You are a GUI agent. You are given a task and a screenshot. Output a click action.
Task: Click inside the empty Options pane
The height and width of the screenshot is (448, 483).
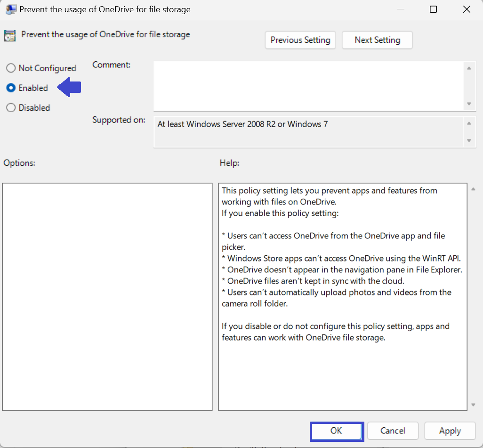tap(107, 297)
